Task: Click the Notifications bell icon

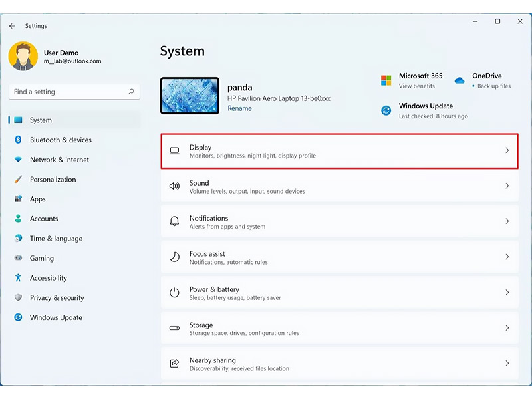Action: tap(174, 221)
